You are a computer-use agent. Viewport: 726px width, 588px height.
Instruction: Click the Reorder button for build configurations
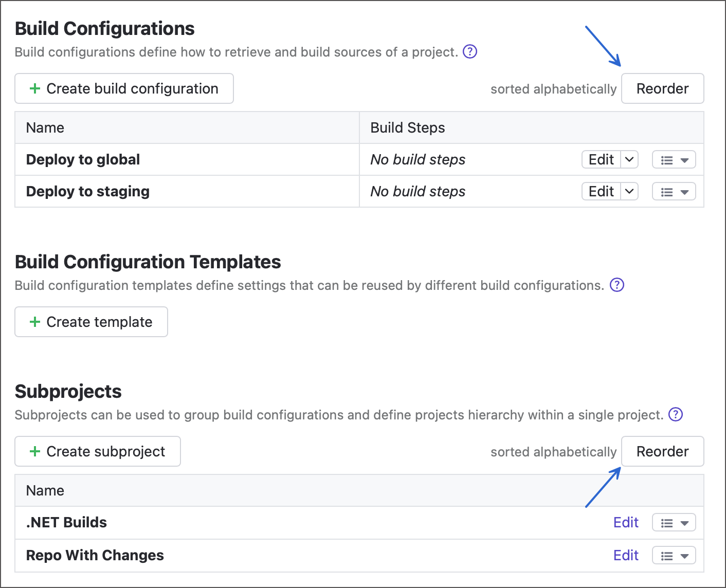(x=662, y=88)
